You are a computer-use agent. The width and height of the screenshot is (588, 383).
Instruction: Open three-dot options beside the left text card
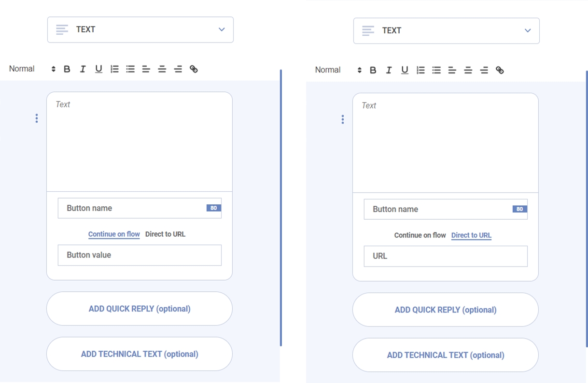(37, 118)
